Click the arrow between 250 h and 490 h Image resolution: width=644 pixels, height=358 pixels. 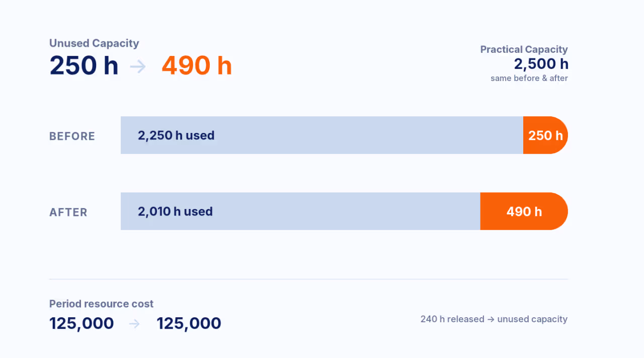point(138,66)
